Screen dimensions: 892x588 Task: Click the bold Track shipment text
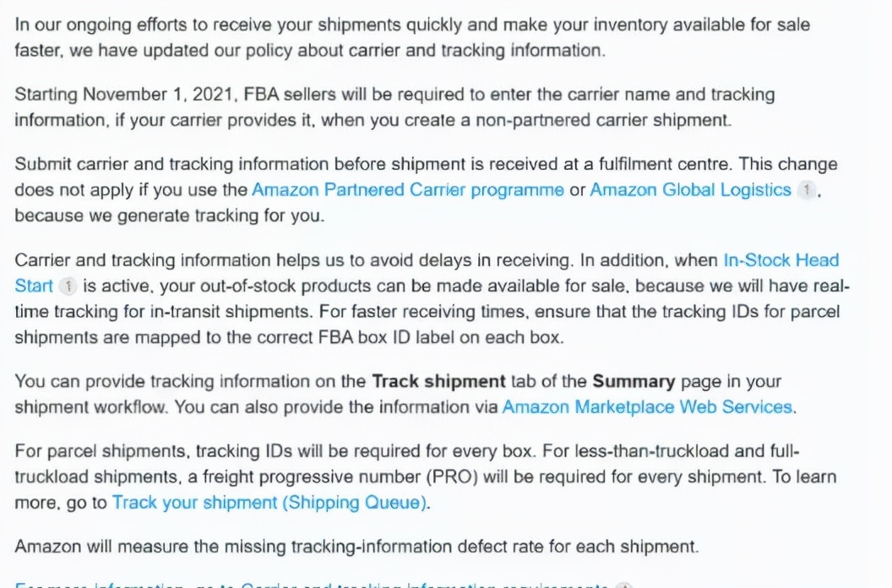[438, 381]
